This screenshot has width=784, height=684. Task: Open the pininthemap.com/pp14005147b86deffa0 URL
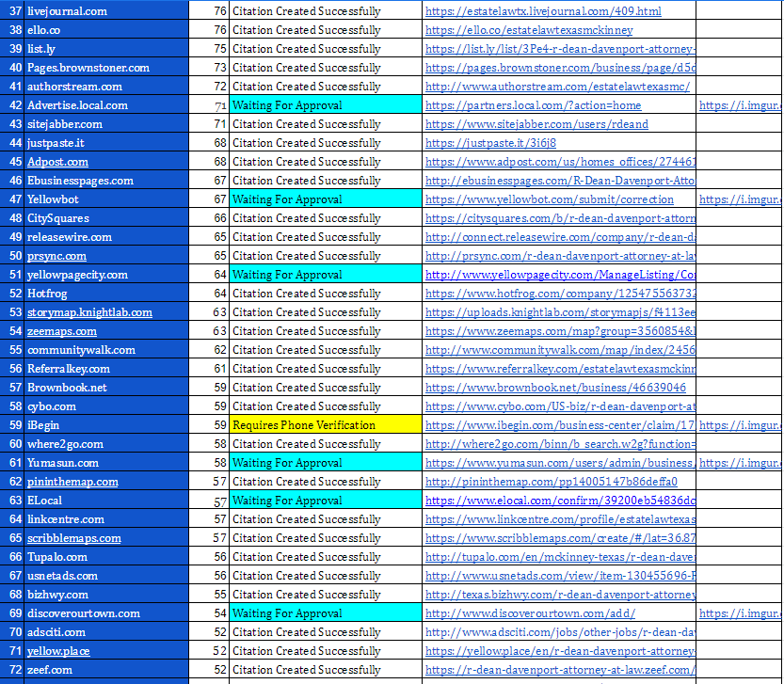click(x=524, y=482)
